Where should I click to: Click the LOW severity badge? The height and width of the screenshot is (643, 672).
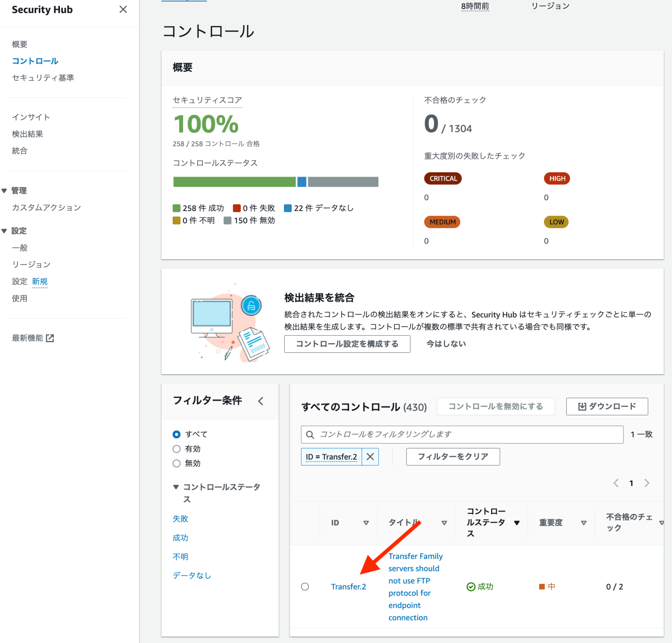[556, 222]
